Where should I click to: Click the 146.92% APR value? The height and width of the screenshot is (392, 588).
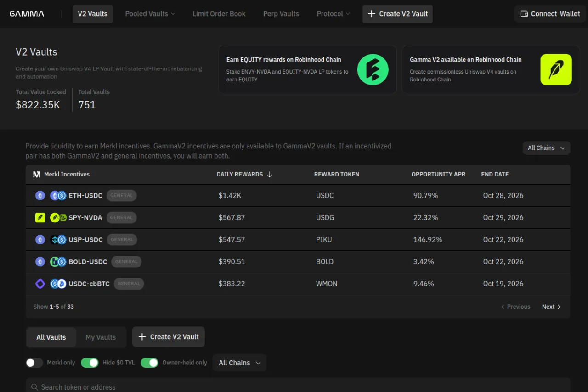coord(428,240)
